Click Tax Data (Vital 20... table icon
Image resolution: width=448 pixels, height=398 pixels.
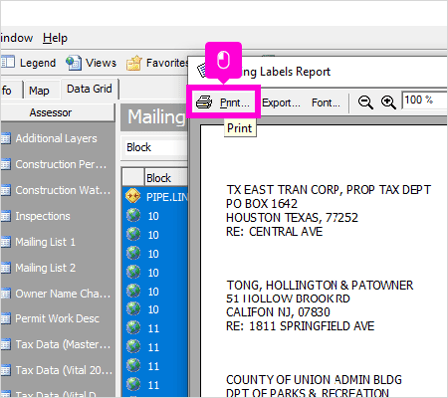6,370
